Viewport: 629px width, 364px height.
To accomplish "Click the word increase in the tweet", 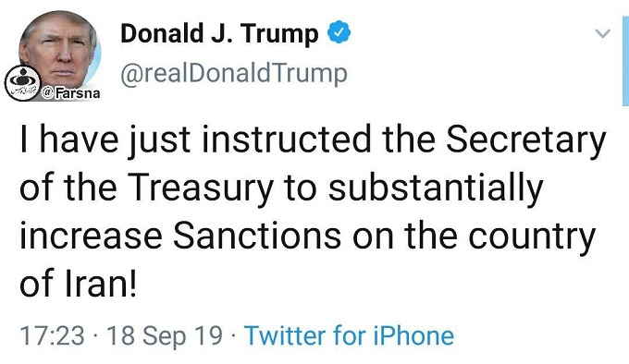I will (x=91, y=236).
